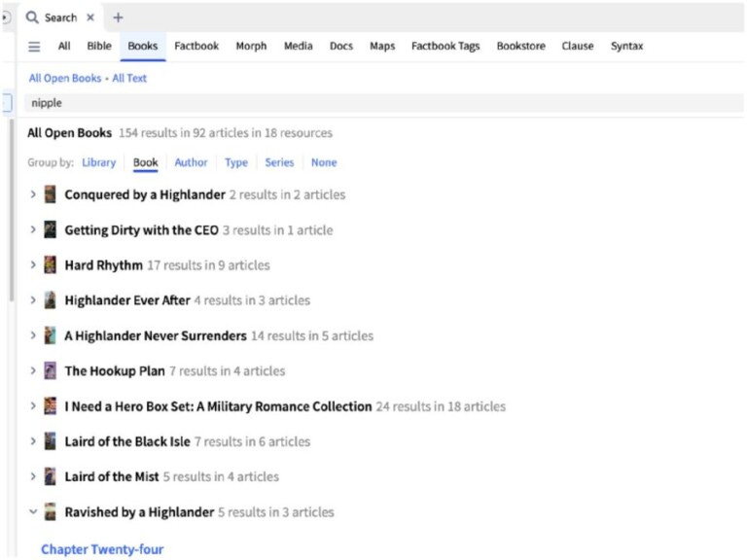
Task: Open the Clause search tab
Action: point(578,47)
